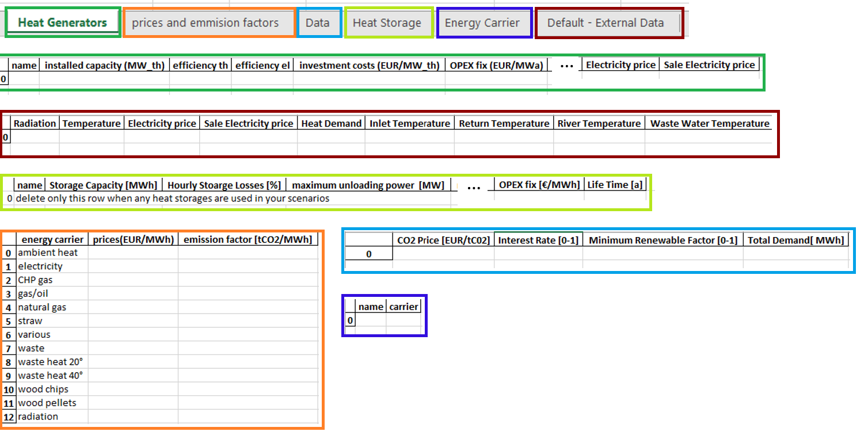The width and height of the screenshot is (868, 439).
Task: Open the Heat Storage sheet tab
Action: pyautogui.click(x=387, y=23)
